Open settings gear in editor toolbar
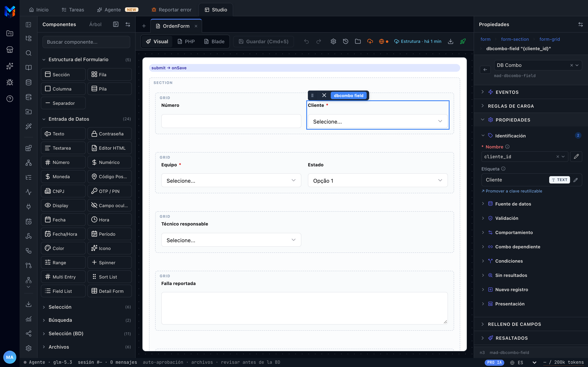Viewport: 588px width, 367px height. [x=333, y=42]
